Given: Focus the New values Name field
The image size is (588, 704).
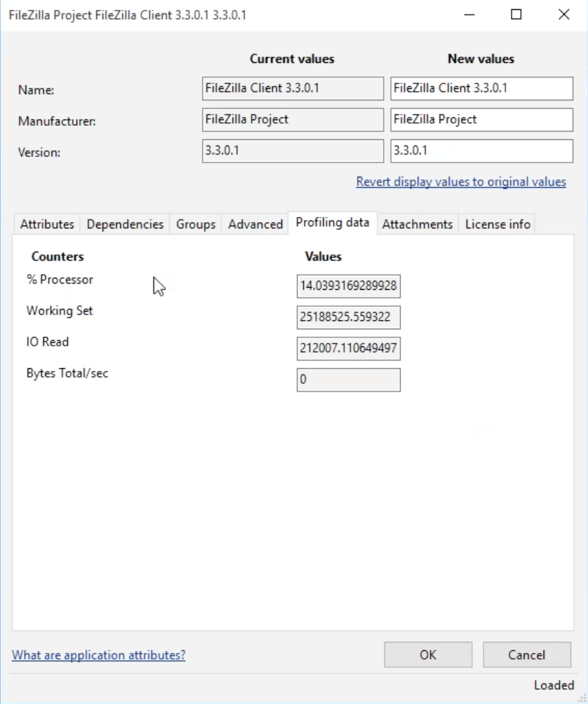Looking at the screenshot, I should (481, 88).
